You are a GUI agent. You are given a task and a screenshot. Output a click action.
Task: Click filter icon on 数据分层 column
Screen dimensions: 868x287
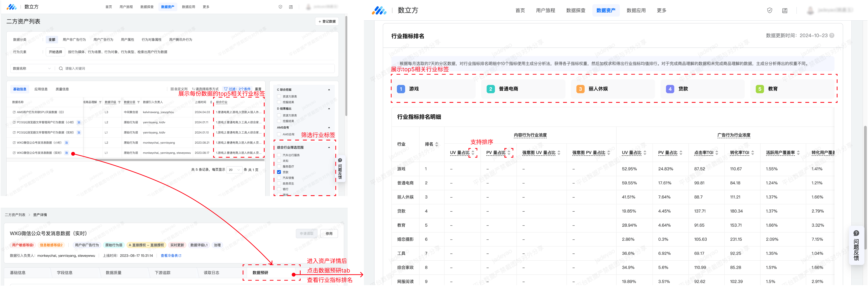138,102
